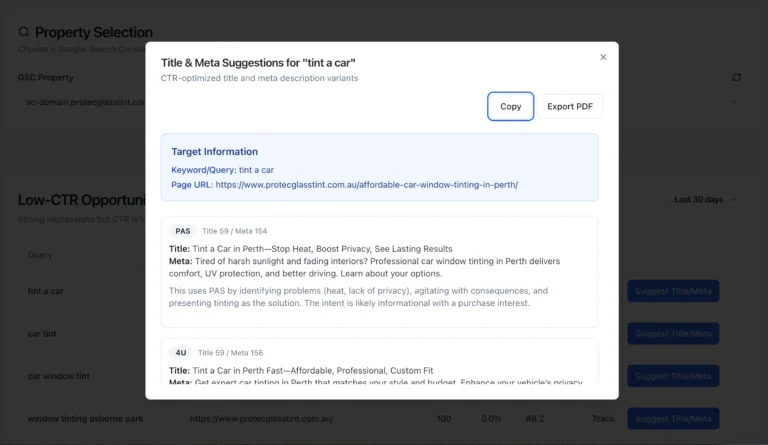
Task: Click the Page URL in Target Information
Action: tap(366, 185)
